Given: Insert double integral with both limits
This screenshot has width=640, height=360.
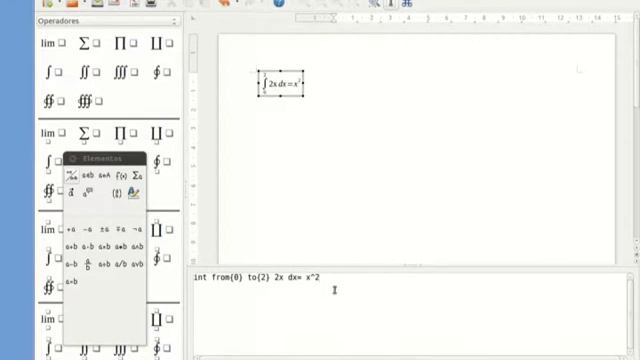Looking at the screenshot, I should [x=89, y=349].
